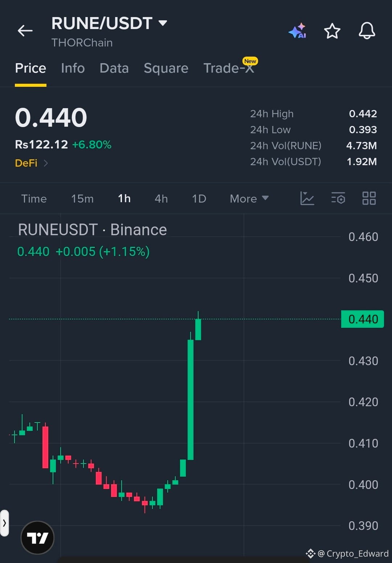
Task: Select the Time chart view
Action: 34,199
